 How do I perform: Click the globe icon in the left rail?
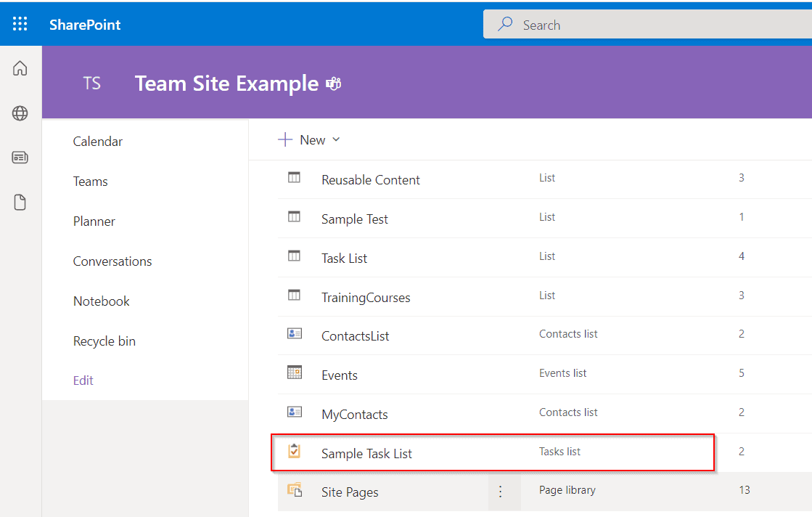click(20, 113)
